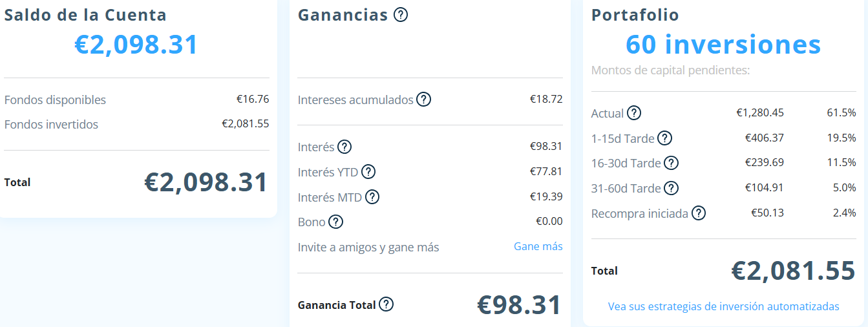This screenshot has height=327, width=868.
Task: Click the 60 inversiones portfolio heading
Action: click(x=723, y=45)
